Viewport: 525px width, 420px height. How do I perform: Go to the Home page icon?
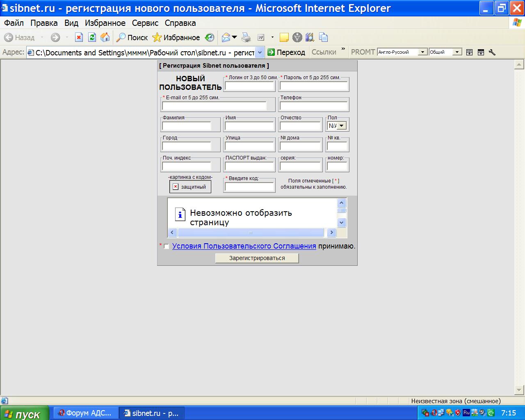coord(105,37)
